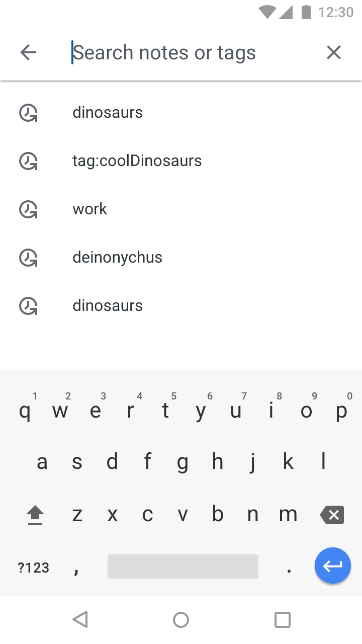This screenshot has width=362, height=644.
Task: Click the history icon beside deinonychus suggestion
Action: coord(29,258)
